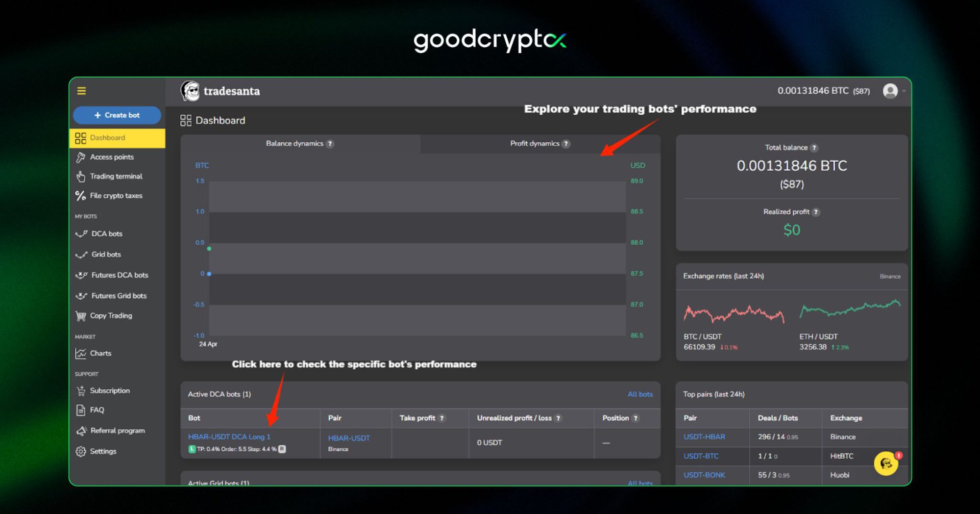This screenshot has height=514, width=980.
Task: Select Grid bots in the sidebar
Action: pos(106,254)
